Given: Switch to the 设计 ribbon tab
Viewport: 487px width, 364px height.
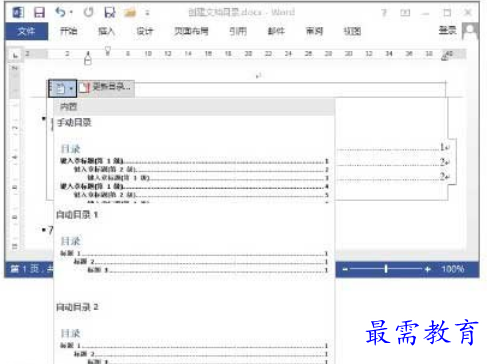Looking at the screenshot, I should click(145, 31).
